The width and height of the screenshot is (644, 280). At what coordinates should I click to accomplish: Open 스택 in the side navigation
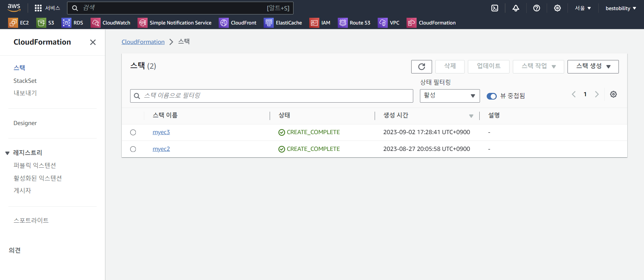pos(19,68)
